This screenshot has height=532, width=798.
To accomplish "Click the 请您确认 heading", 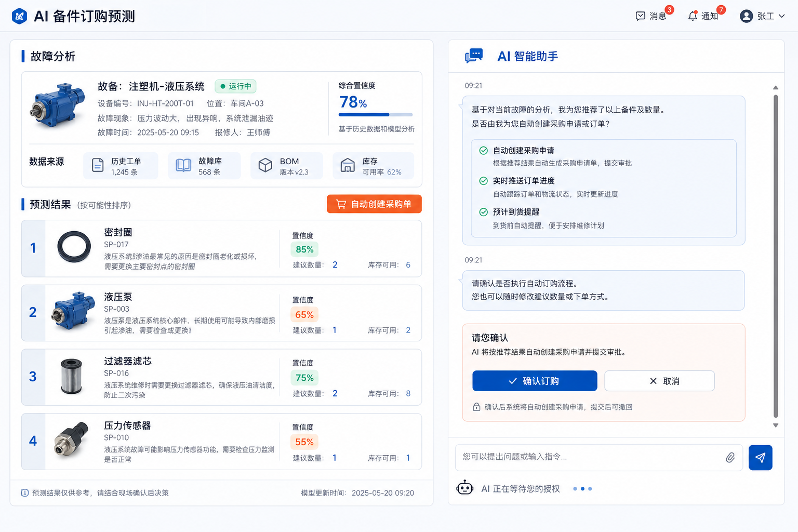I will click(x=490, y=338).
